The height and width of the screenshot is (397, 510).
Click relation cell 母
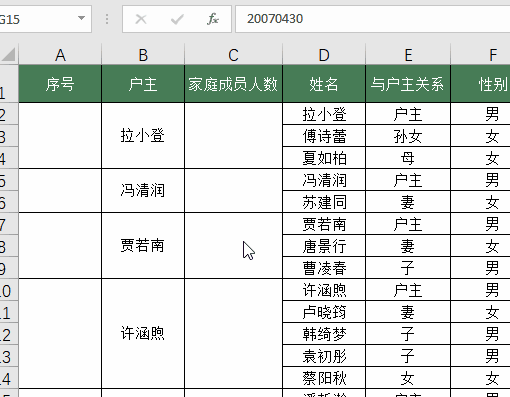[408, 158]
